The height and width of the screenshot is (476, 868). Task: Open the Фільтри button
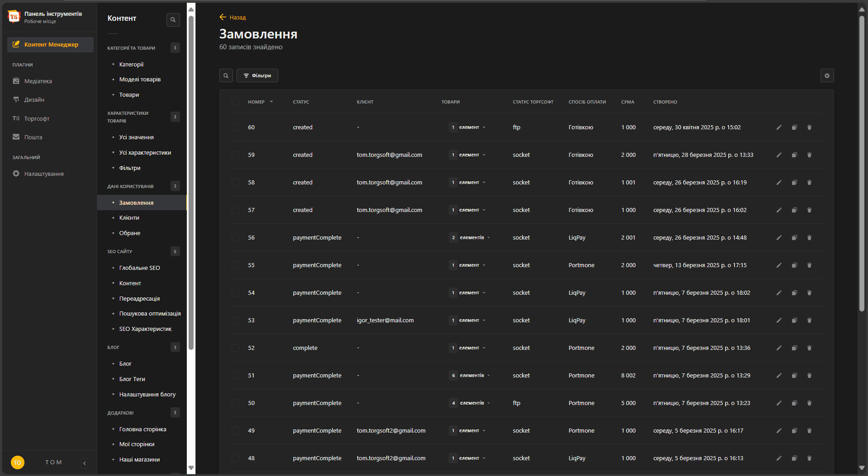pyautogui.click(x=257, y=75)
